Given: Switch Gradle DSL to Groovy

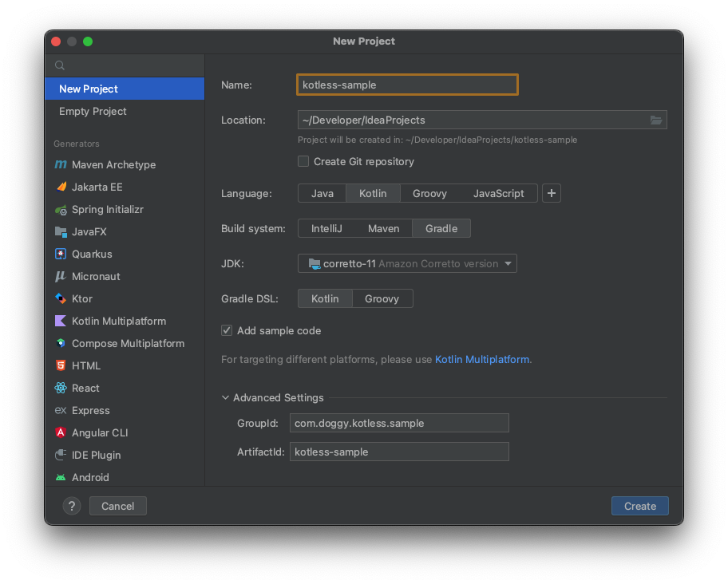Looking at the screenshot, I should [x=382, y=299].
